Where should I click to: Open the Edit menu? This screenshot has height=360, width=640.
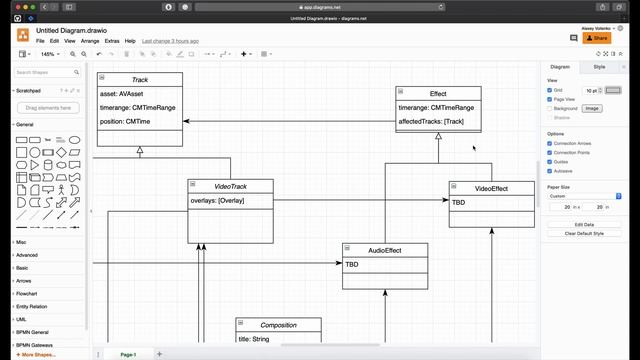click(x=54, y=41)
